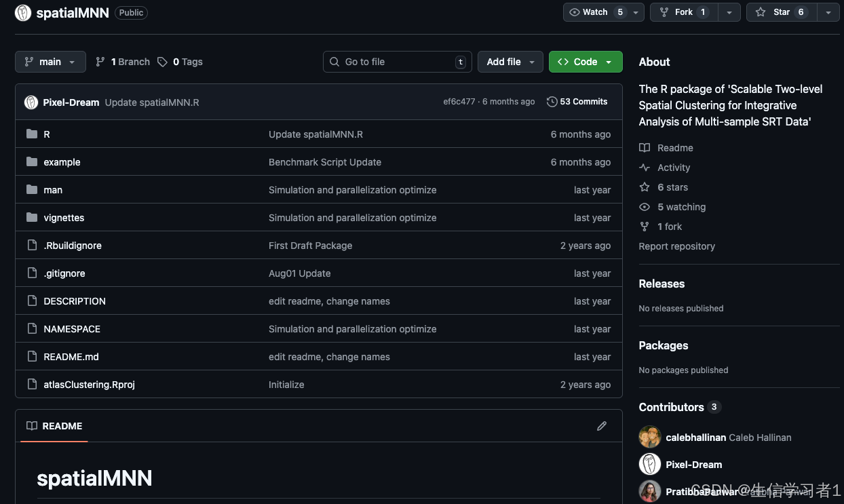Open the Pixel-Dream author link in commit bar
This screenshot has width=844, height=504.
tap(71, 102)
